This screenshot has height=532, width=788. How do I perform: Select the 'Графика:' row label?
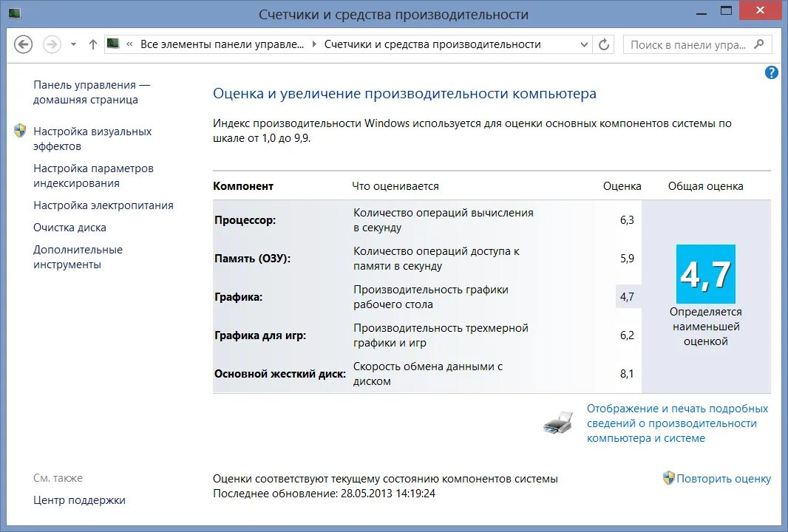pyautogui.click(x=238, y=297)
